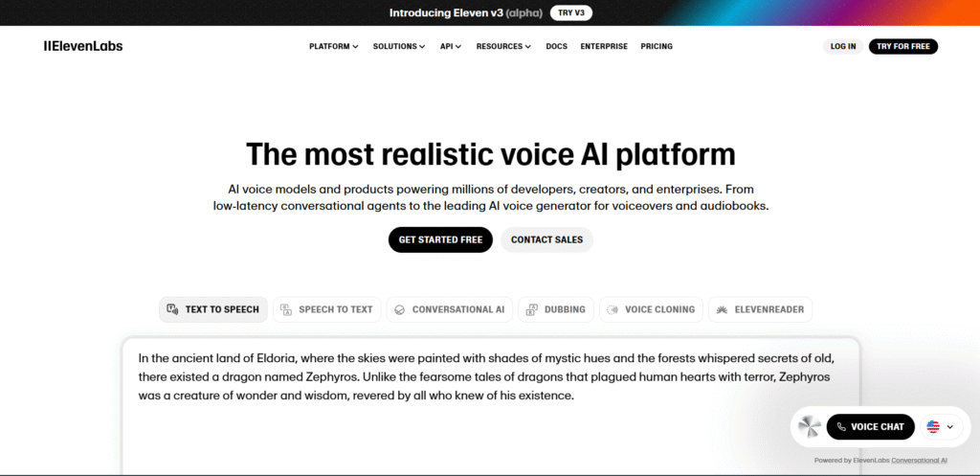Click the US flag language icon
This screenshot has width=980, height=476.
[x=933, y=426]
